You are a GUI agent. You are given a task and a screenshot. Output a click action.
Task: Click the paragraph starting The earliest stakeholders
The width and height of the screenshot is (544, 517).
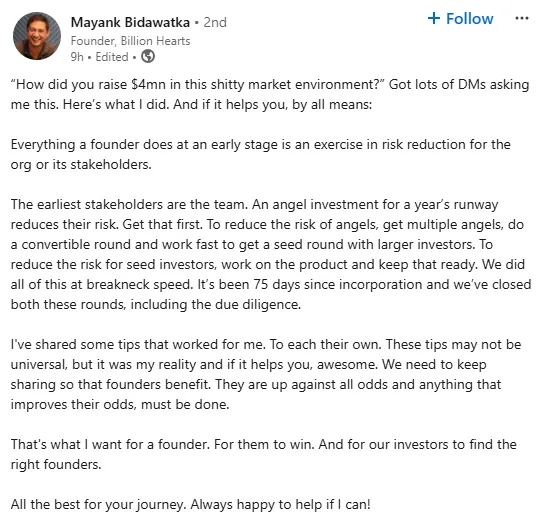(271, 254)
